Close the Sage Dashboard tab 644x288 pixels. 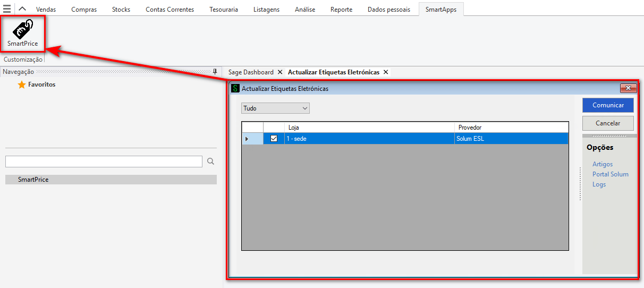click(279, 72)
